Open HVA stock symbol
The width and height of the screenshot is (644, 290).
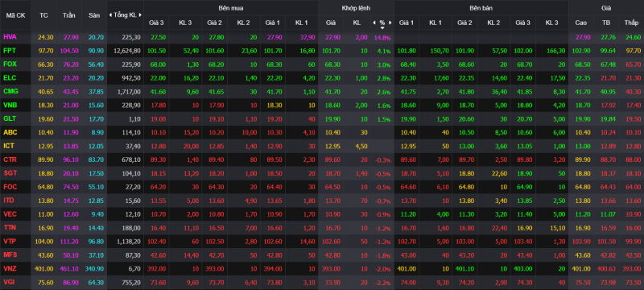[10, 37]
